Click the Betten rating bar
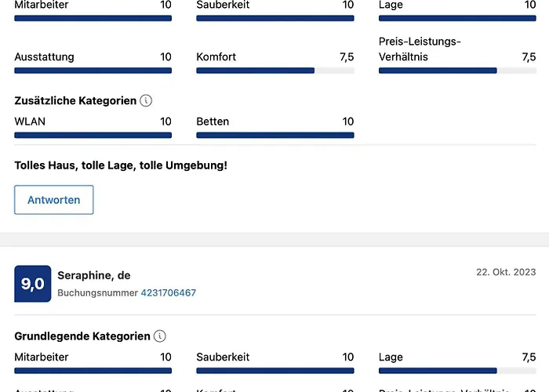This screenshot has height=392, width=549. [274, 135]
